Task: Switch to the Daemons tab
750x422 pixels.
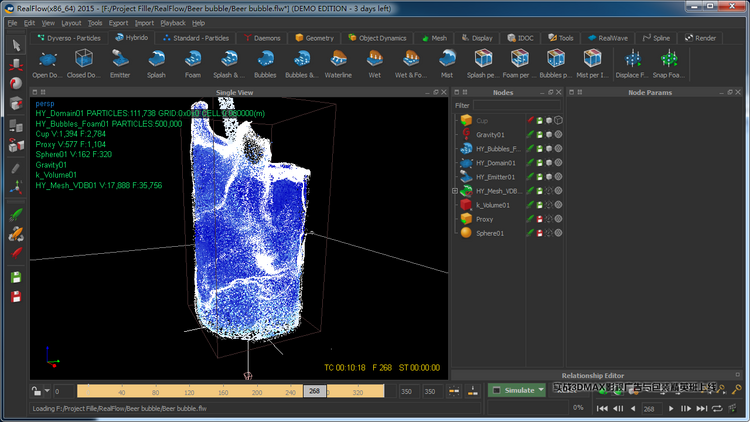Action: [262, 38]
